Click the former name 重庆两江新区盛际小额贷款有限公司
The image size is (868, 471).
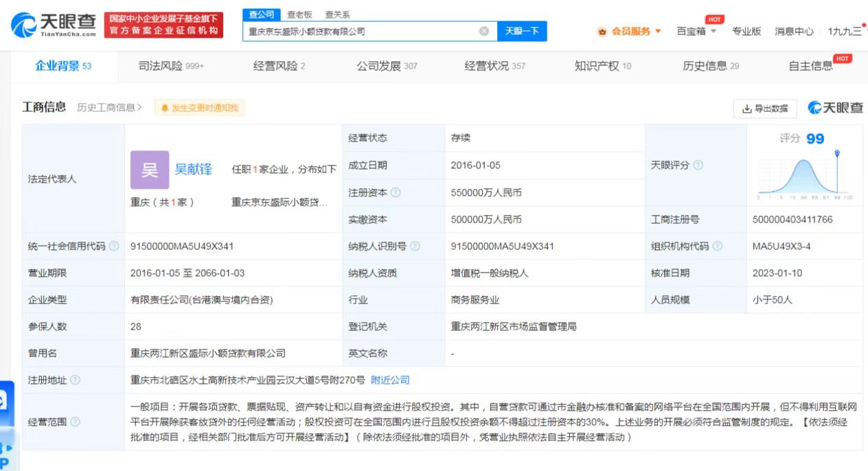(x=208, y=354)
